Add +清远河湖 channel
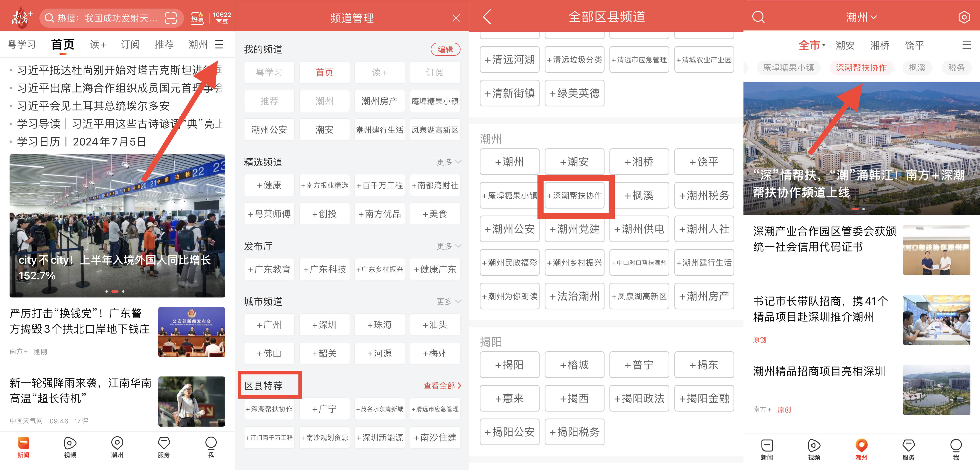This screenshot has height=470, width=980. pyautogui.click(x=509, y=60)
